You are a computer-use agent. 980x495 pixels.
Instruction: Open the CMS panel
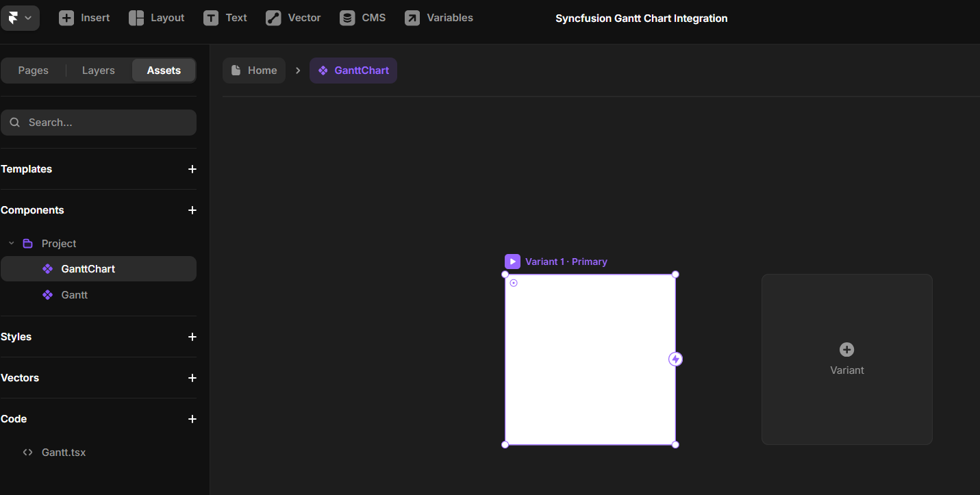pos(363,18)
